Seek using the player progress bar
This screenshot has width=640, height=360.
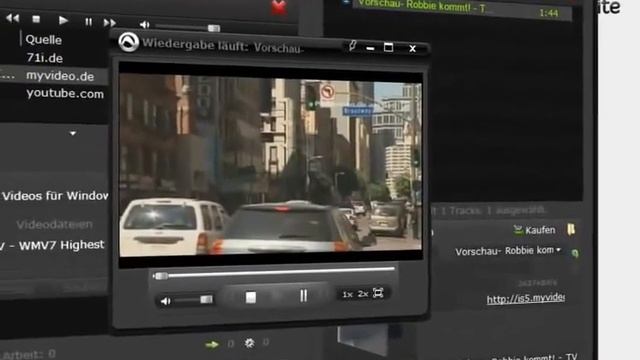pos(273,272)
